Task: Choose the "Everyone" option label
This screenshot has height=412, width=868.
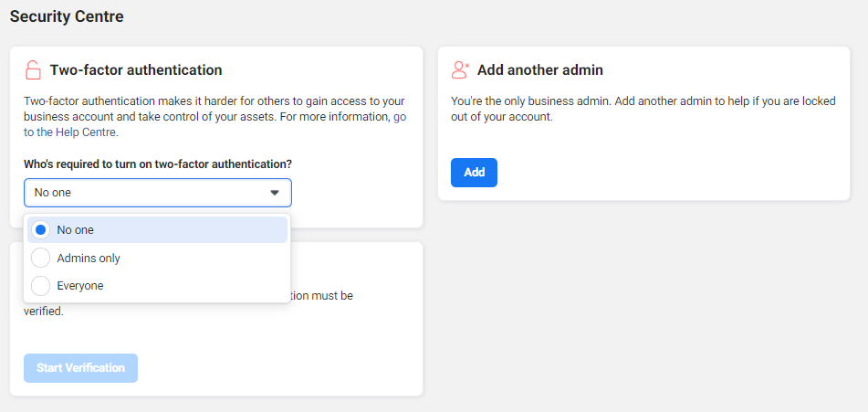Action: click(80, 286)
